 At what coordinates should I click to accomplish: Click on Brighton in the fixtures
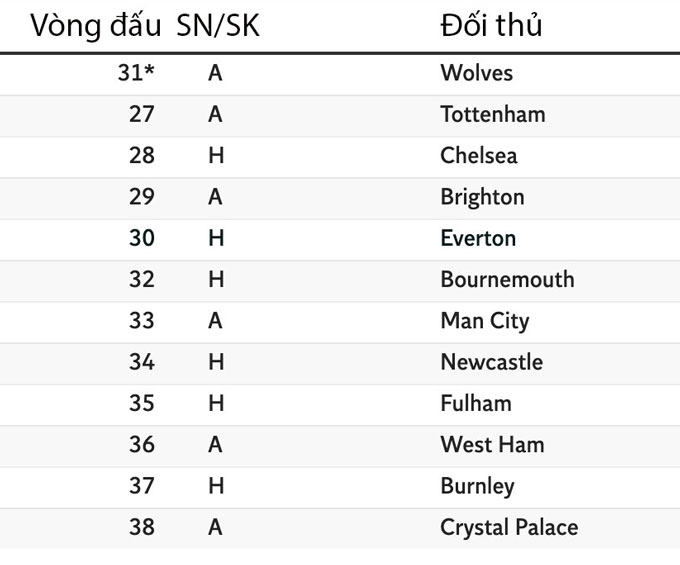(482, 197)
